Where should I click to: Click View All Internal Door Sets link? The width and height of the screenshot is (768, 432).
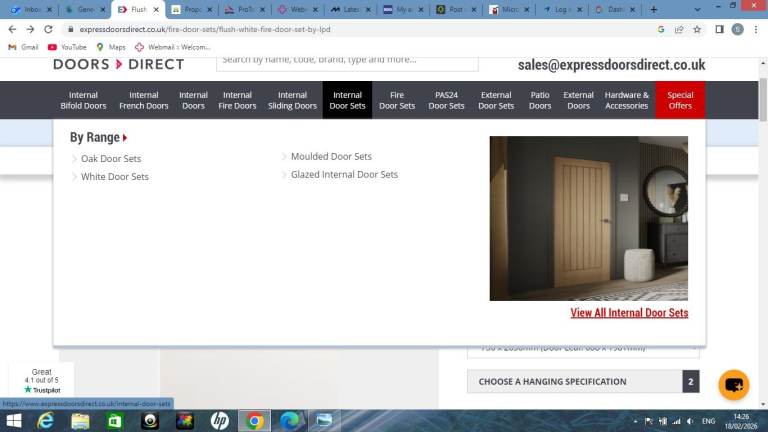629,313
